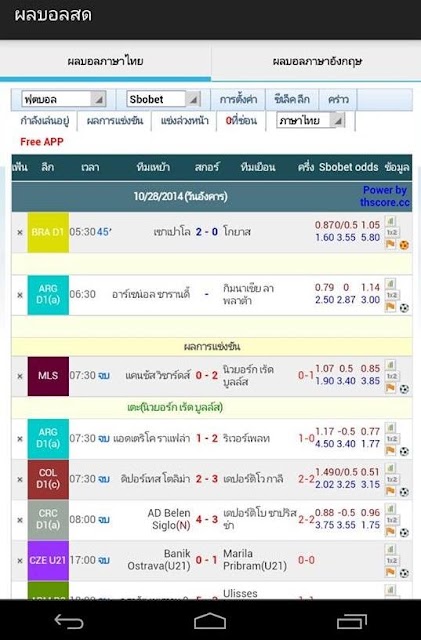Open the 1x2 odds icon in COL D1(c) row
This screenshot has height=640, width=421.
click(392, 479)
